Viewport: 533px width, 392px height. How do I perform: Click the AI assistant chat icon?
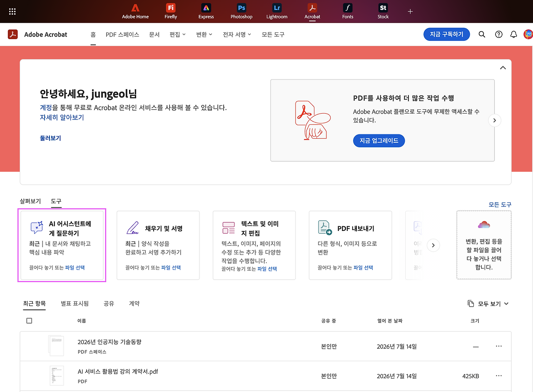pos(37,228)
